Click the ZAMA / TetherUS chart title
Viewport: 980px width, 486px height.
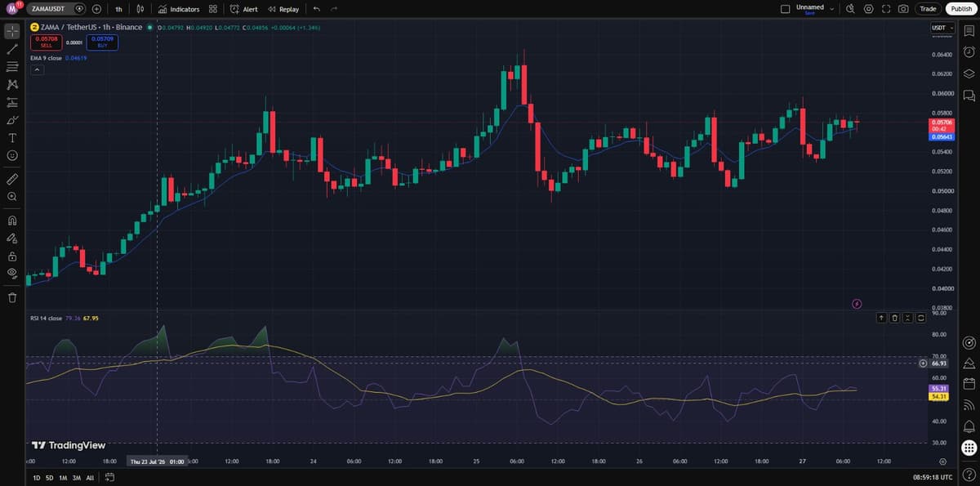[x=91, y=27]
